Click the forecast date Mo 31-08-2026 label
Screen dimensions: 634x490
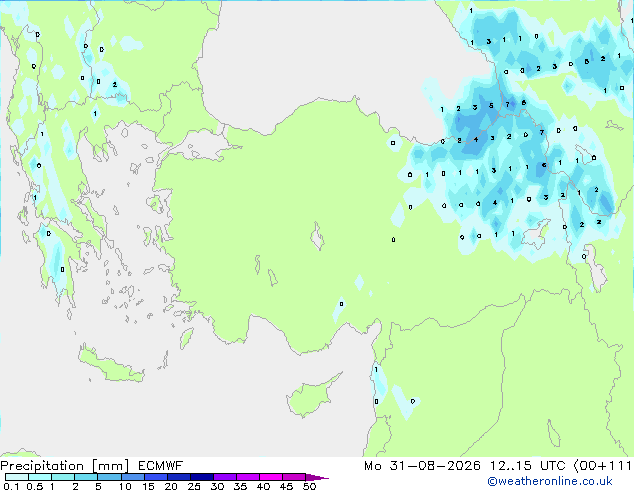coord(422,466)
